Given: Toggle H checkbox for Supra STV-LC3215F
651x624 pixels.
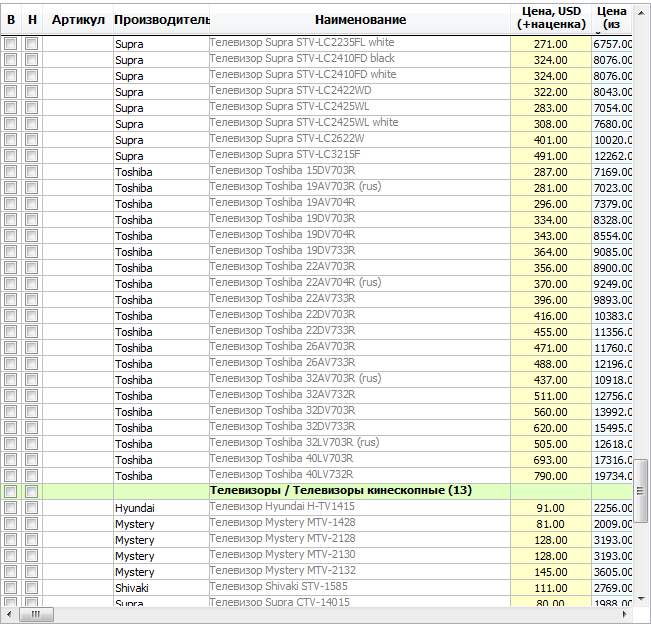Looking at the screenshot, I should pos(32,156).
